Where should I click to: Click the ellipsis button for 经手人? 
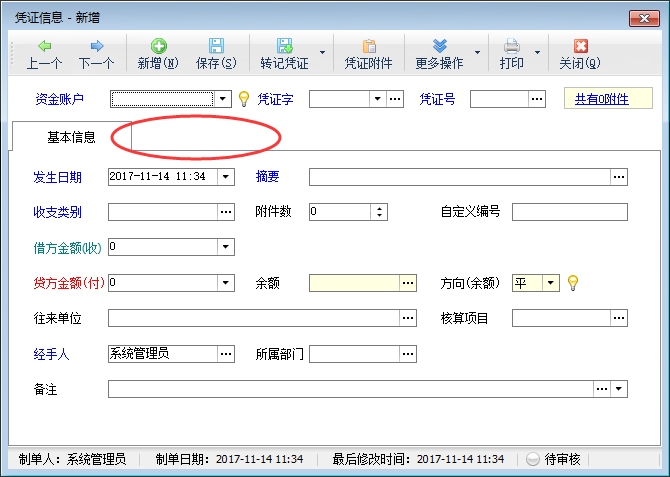(226, 354)
